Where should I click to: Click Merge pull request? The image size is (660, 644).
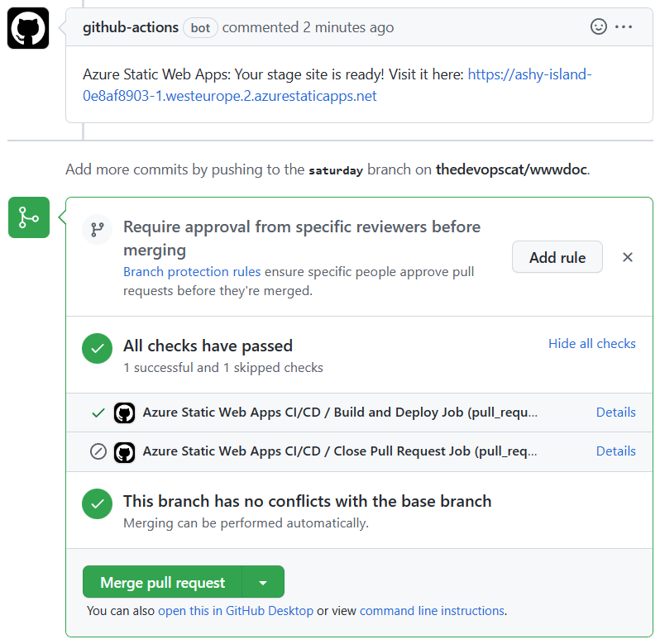coord(162,583)
